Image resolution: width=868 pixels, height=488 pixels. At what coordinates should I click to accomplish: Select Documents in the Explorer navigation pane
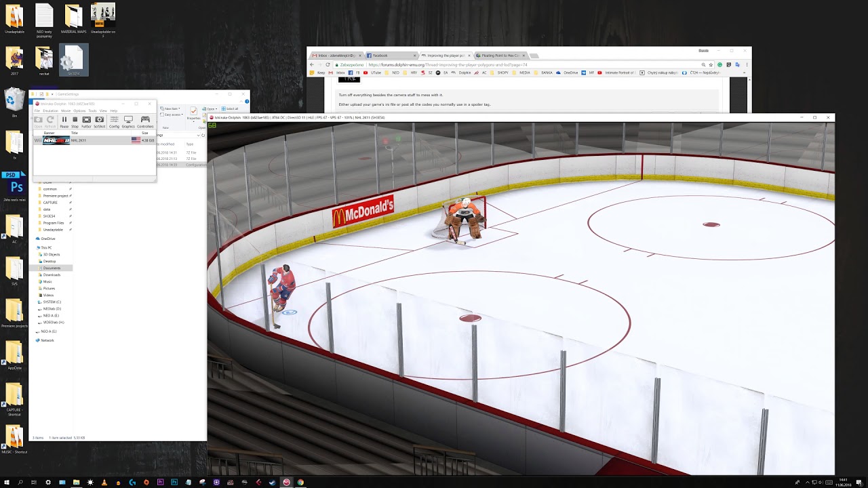coord(52,268)
